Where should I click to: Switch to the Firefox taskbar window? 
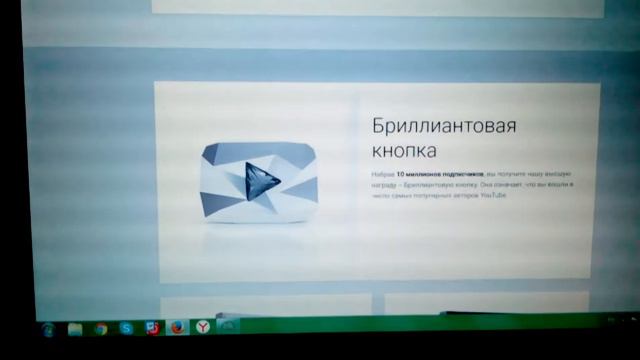point(177,327)
